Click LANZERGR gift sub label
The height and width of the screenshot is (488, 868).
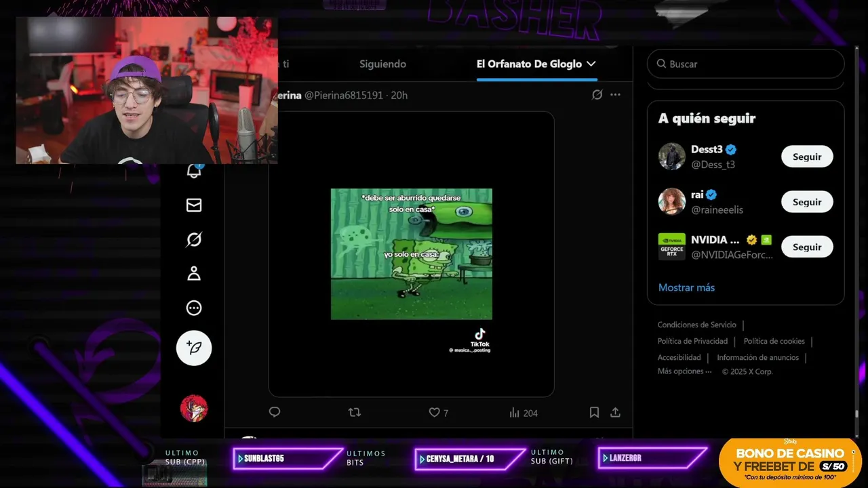(x=652, y=459)
